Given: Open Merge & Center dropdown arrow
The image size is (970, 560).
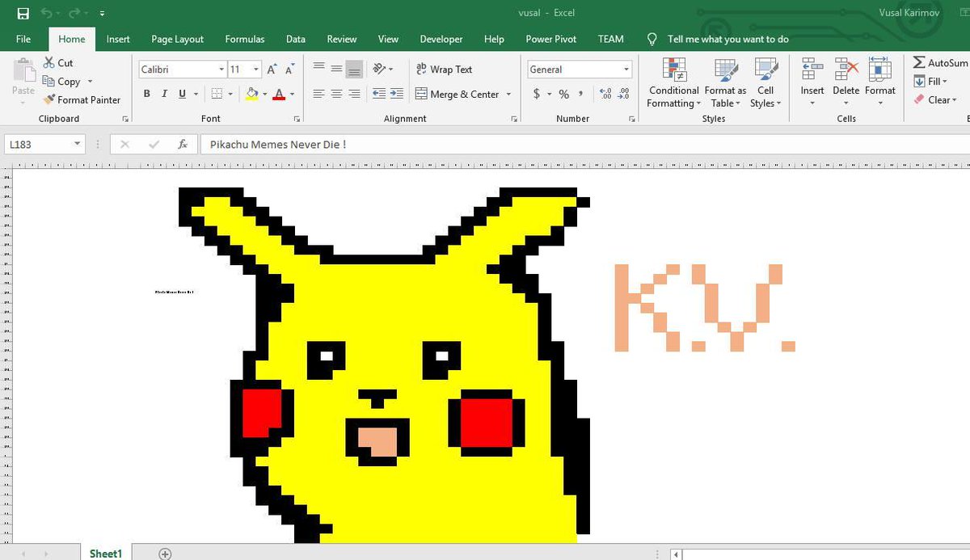Looking at the screenshot, I should click(509, 95).
